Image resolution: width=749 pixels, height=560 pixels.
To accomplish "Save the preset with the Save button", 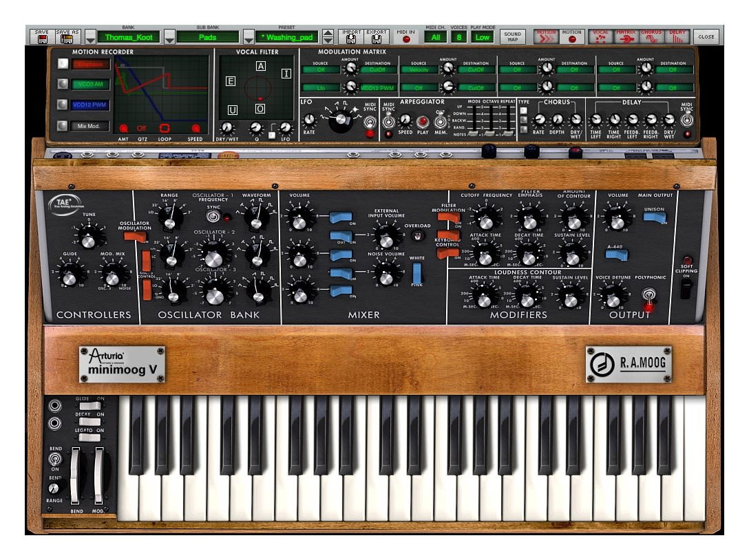I will coord(41,36).
